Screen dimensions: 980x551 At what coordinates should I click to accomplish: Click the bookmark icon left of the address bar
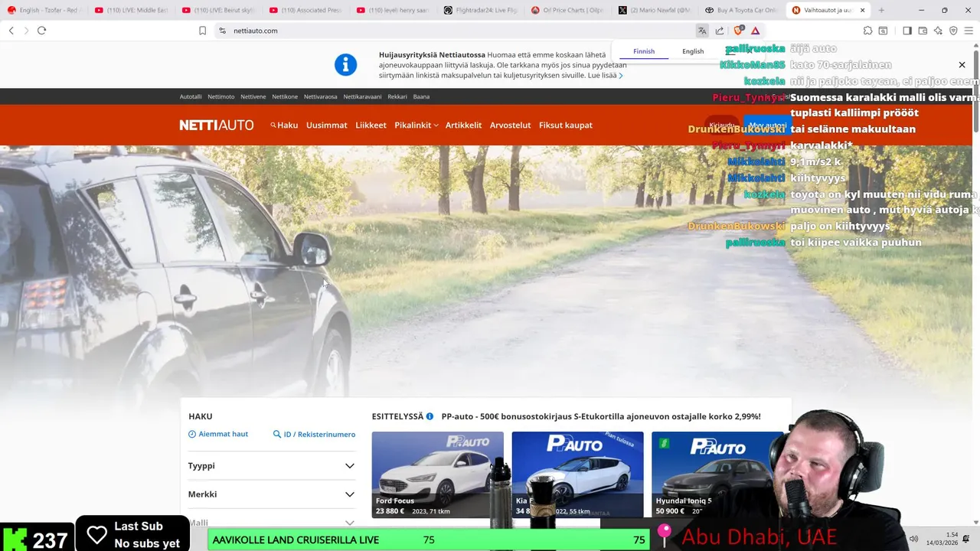coord(202,31)
